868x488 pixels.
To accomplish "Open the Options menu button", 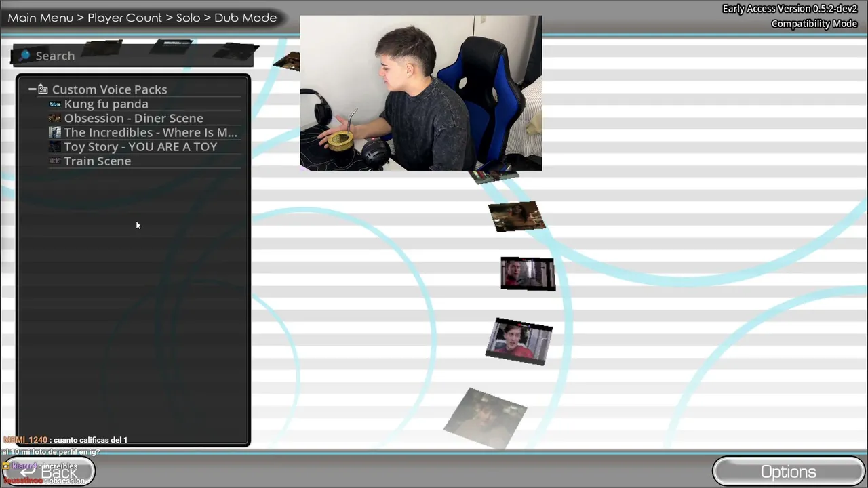I will tap(788, 472).
